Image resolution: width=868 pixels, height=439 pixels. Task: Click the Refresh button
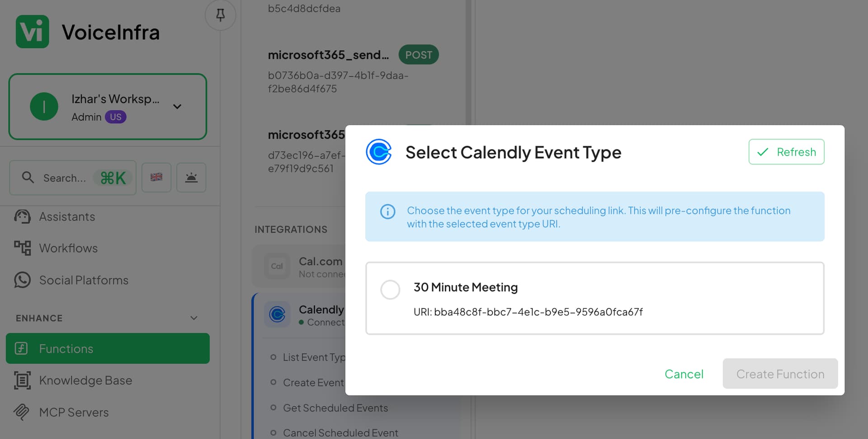(x=787, y=152)
